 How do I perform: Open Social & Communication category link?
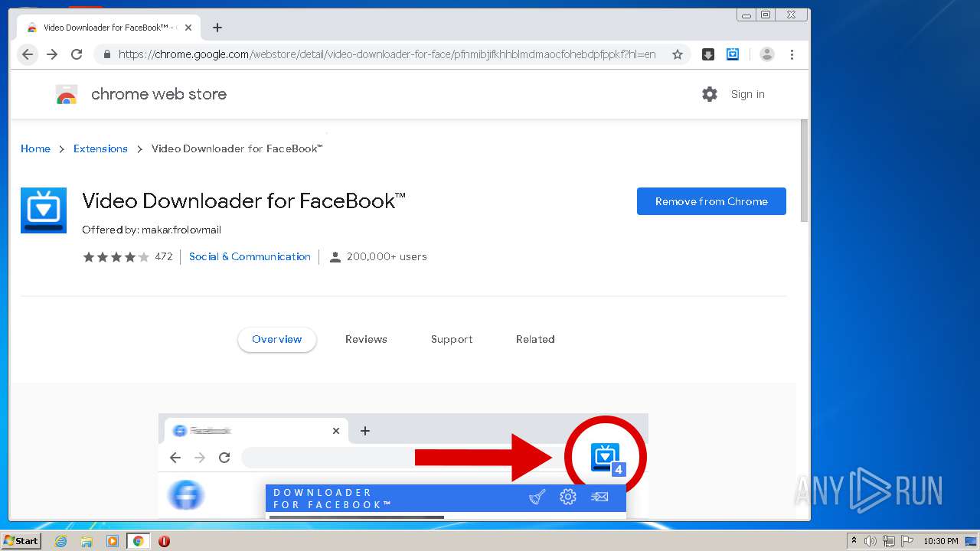(250, 256)
